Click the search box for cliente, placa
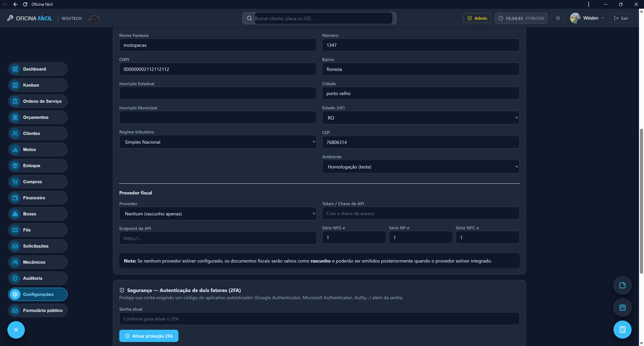 pos(323,18)
